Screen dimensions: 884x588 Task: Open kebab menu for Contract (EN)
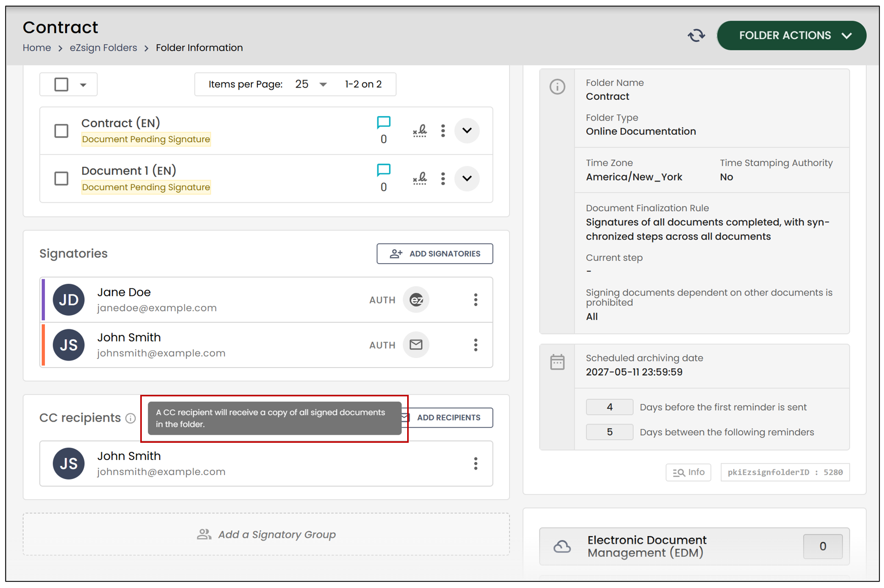point(443,131)
